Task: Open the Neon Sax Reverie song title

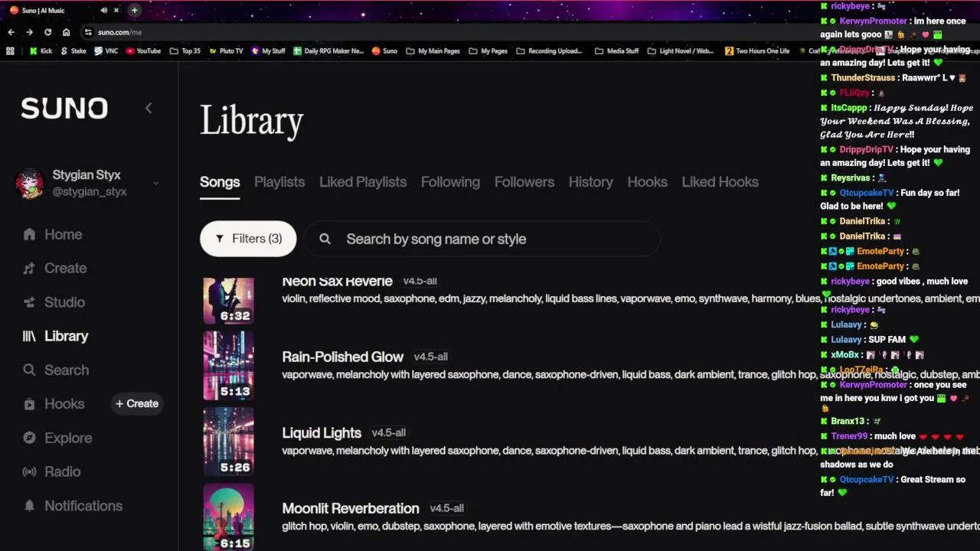Action: [337, 282]
